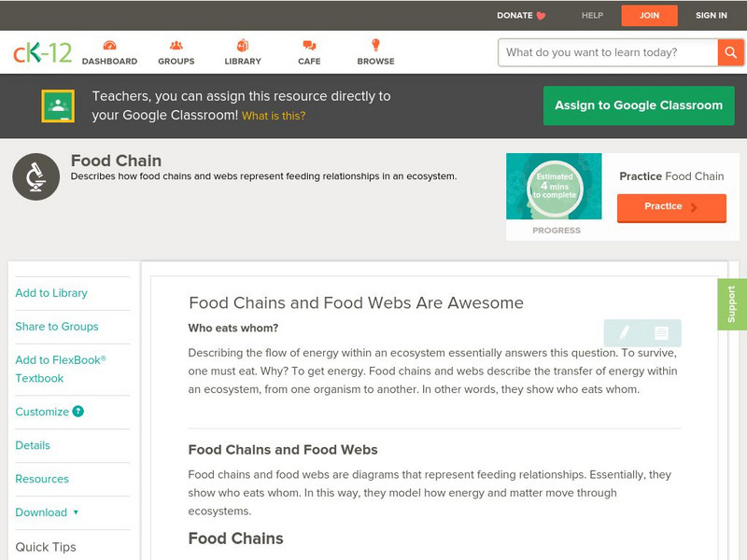The image size is (747, 560).
Task: Open the Dashboard speedometer icon
Action: coord(109,46)
